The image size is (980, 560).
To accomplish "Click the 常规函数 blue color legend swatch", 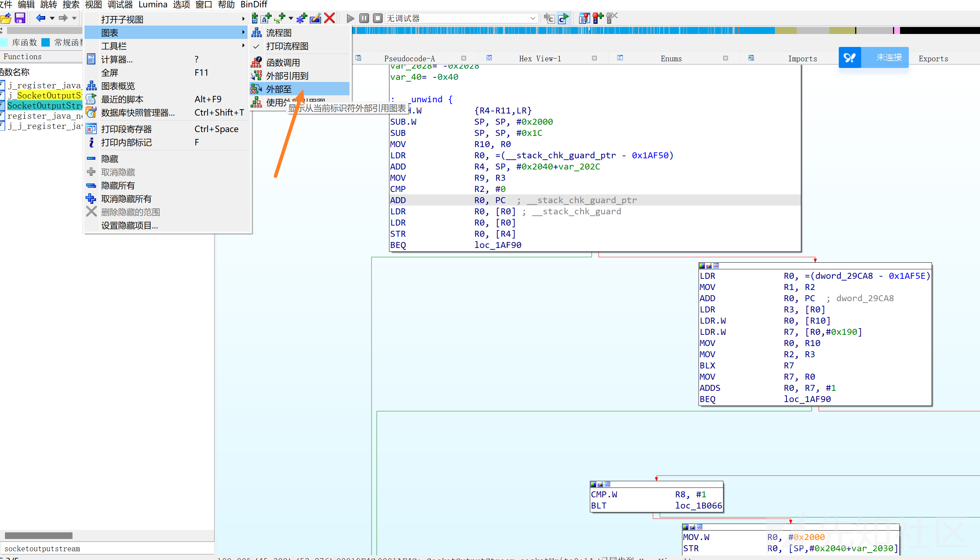I will (46, 42).
